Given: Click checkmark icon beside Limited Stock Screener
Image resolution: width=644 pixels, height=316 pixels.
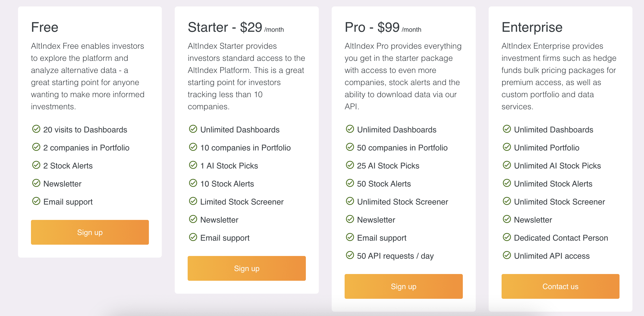Looking at the screenshot, I should pyautogui.click(x=193, y=201).
